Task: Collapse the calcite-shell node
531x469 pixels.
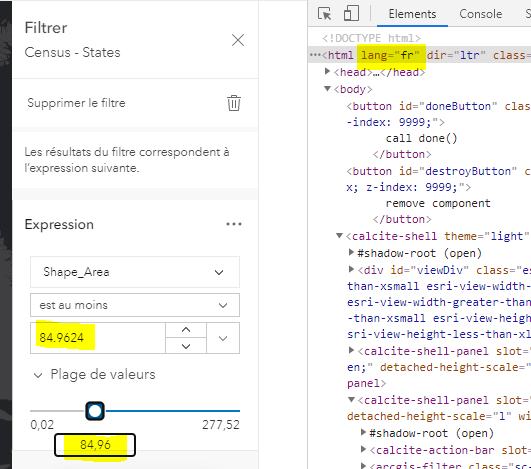Action: click(339, 236)
